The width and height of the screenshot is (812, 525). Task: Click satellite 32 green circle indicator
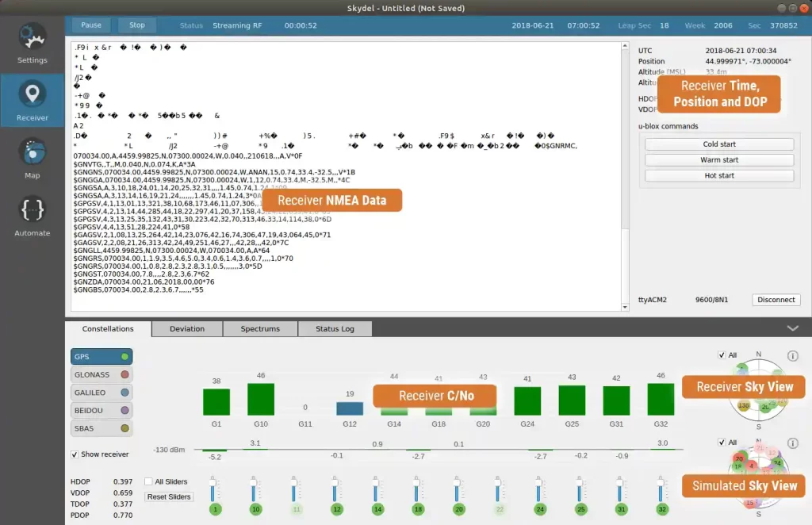660,509
